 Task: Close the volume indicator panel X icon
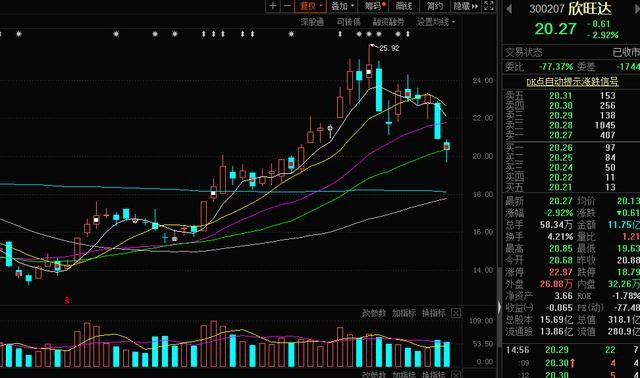456,313
